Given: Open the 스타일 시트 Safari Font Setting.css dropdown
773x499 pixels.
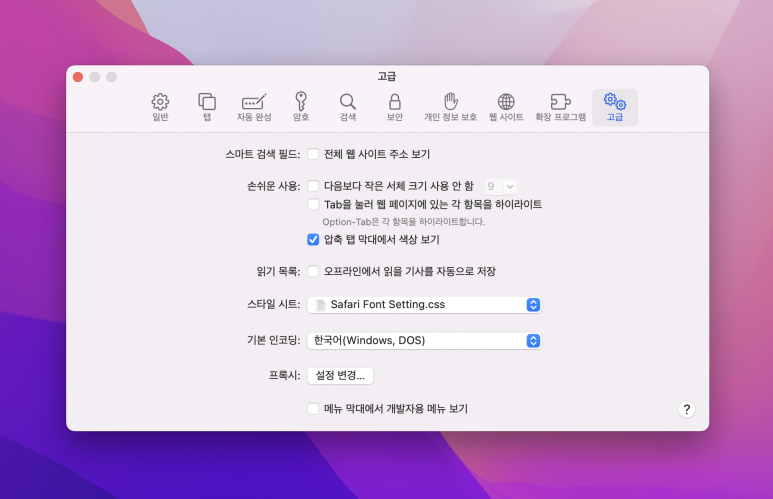Looking at the screenshot, I should tap(424, 305).
